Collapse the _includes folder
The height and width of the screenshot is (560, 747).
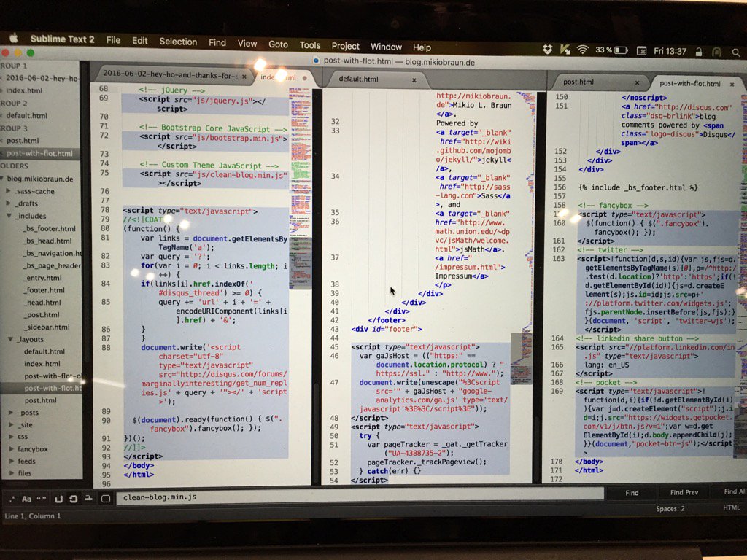click(9, 216)
